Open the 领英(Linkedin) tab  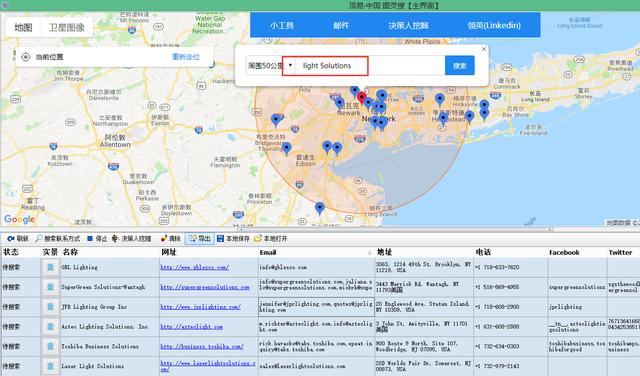[x=494, y=25]
